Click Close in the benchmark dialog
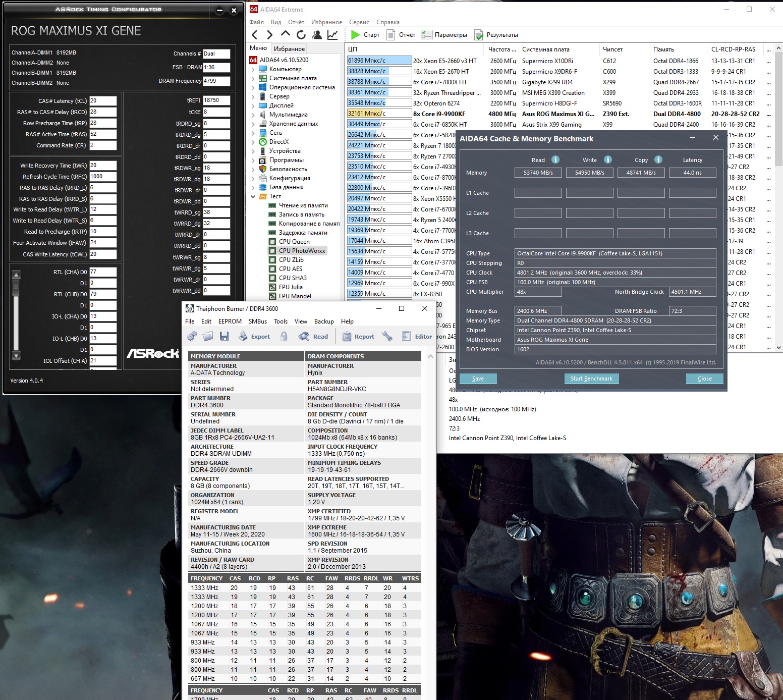 [x=705, y=379]
